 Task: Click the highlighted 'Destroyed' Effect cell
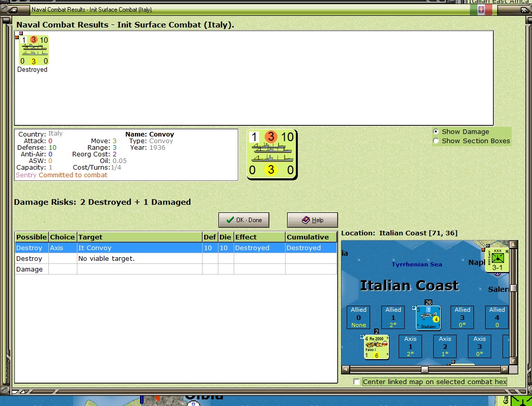tap(260, 248)
